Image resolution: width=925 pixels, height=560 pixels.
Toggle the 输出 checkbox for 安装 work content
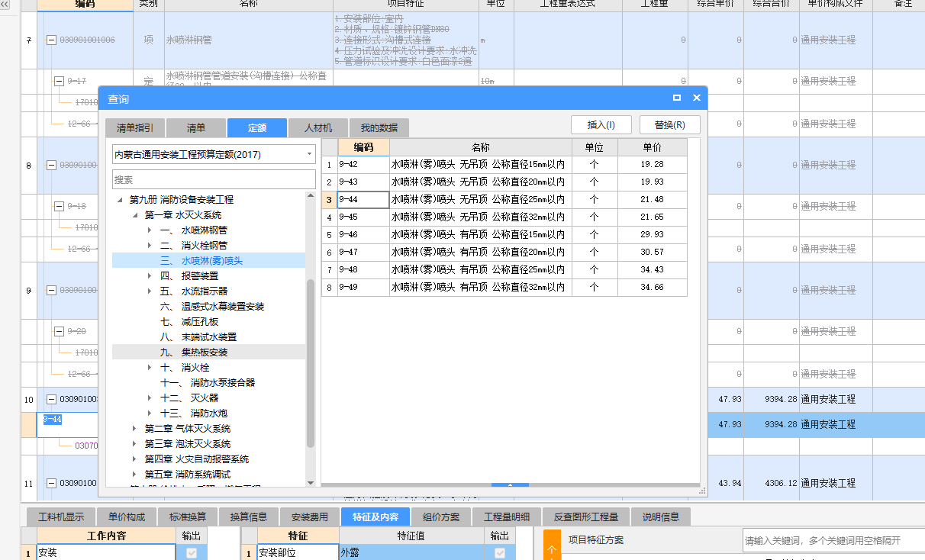(192, 553)
